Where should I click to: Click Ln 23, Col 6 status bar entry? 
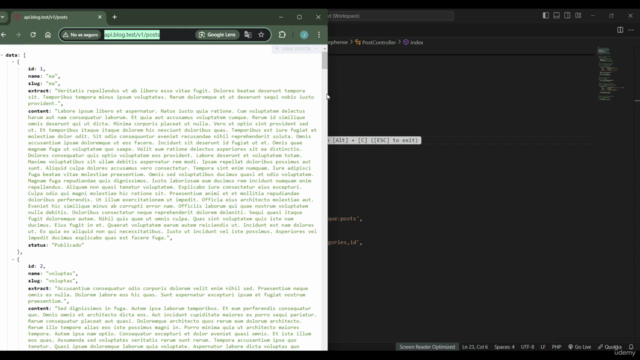tap(475, 347)
